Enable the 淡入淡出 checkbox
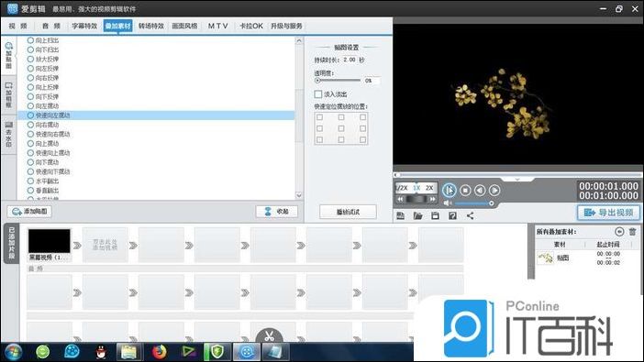The image size is (644, 362). click(x=318, y=94)
